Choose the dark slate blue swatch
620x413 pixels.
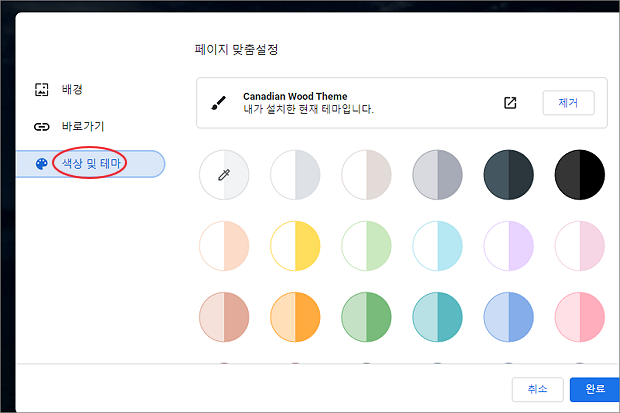click(x=508, y=174)
